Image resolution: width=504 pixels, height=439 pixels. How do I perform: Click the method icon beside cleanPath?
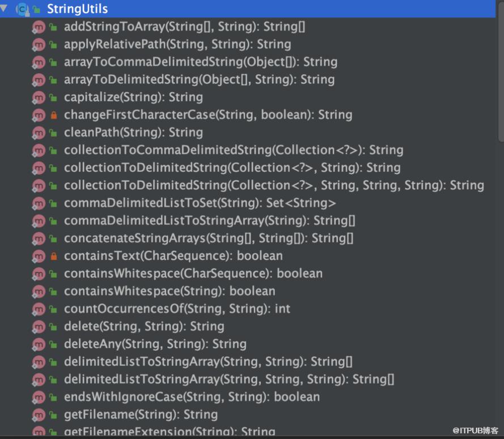(39, 133)
